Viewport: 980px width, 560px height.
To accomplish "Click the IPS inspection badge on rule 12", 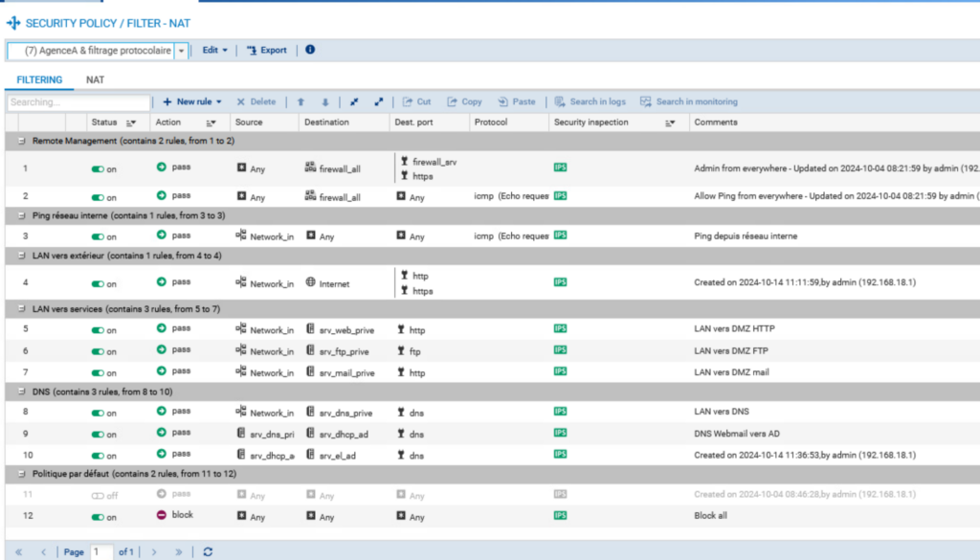I will point(560,515).
